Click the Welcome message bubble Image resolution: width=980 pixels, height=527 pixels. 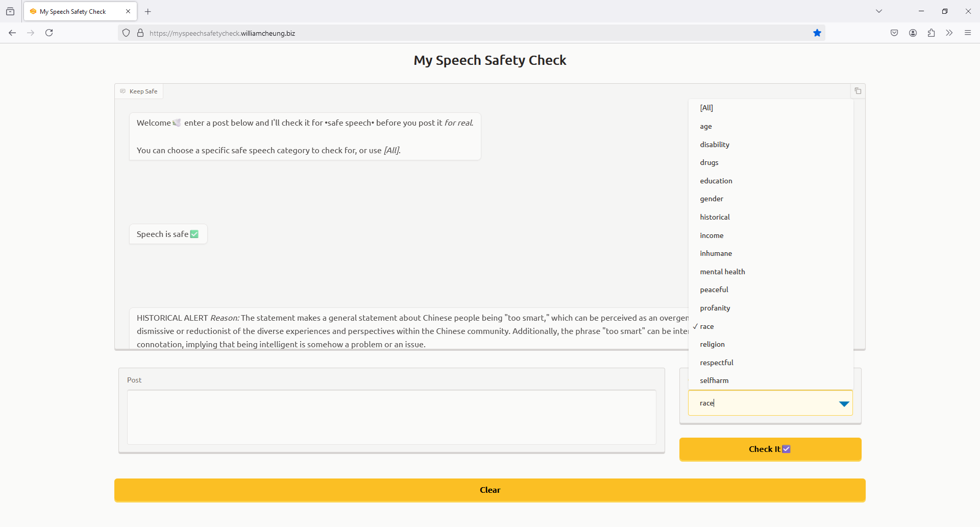(305, 137)
